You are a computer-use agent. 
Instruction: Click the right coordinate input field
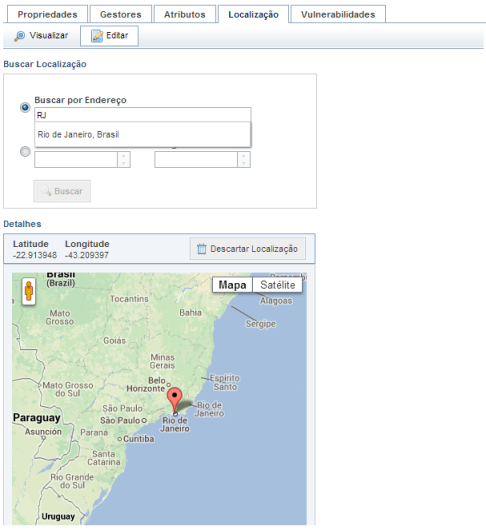(196, 160)
